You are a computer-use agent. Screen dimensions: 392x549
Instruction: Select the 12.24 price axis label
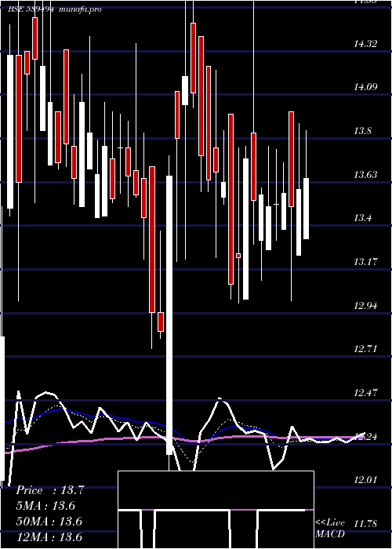click(x=365, y=437)
